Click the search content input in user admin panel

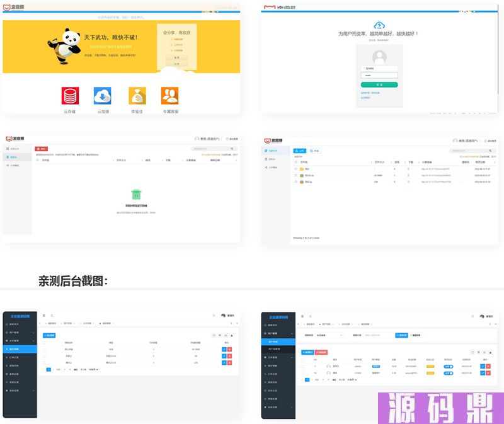click(x=377, y=335)
